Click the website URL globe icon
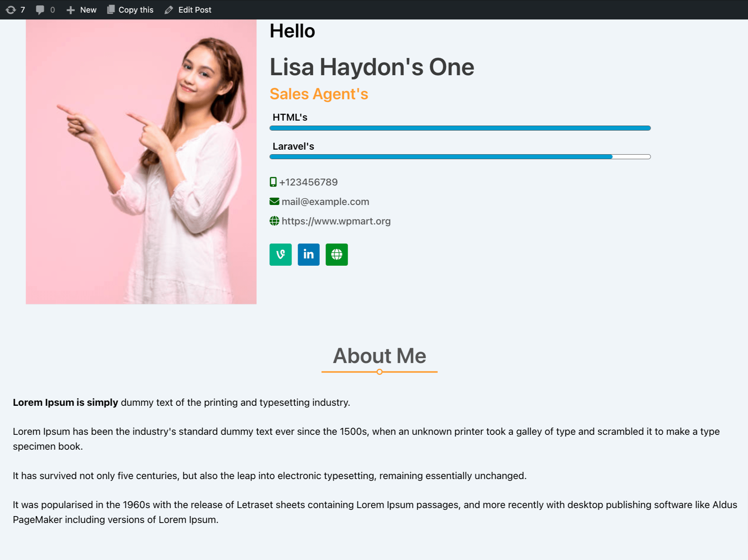This screenshot has height=560, width=748. tap(274, 221)
